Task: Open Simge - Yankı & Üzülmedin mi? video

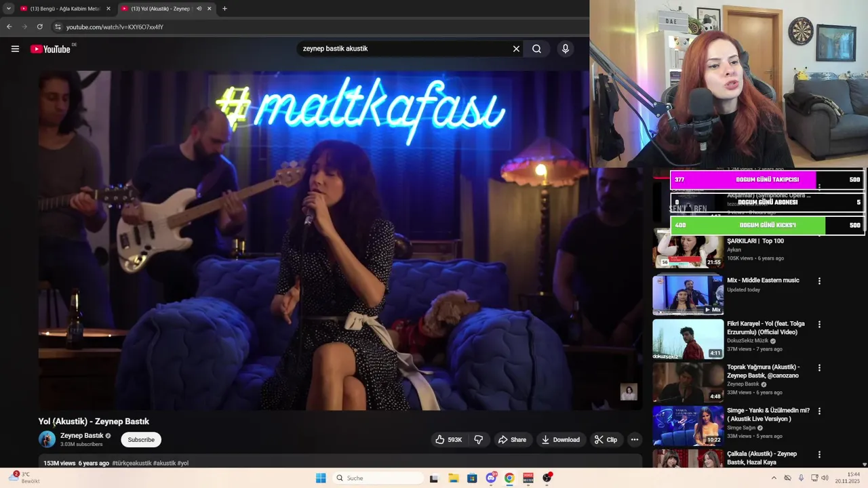Action: (768, 414)
